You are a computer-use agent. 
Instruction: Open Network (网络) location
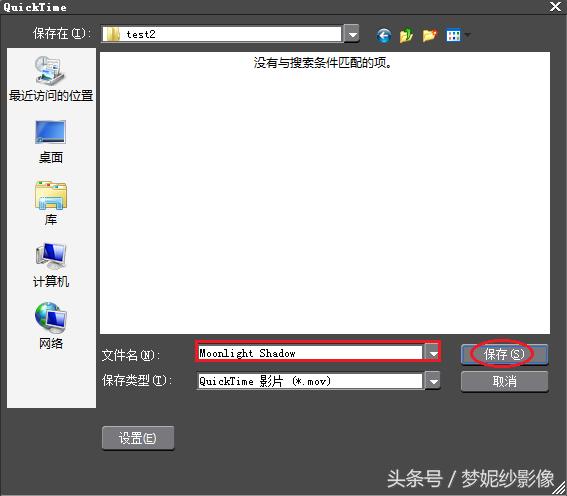coord(51,326)
